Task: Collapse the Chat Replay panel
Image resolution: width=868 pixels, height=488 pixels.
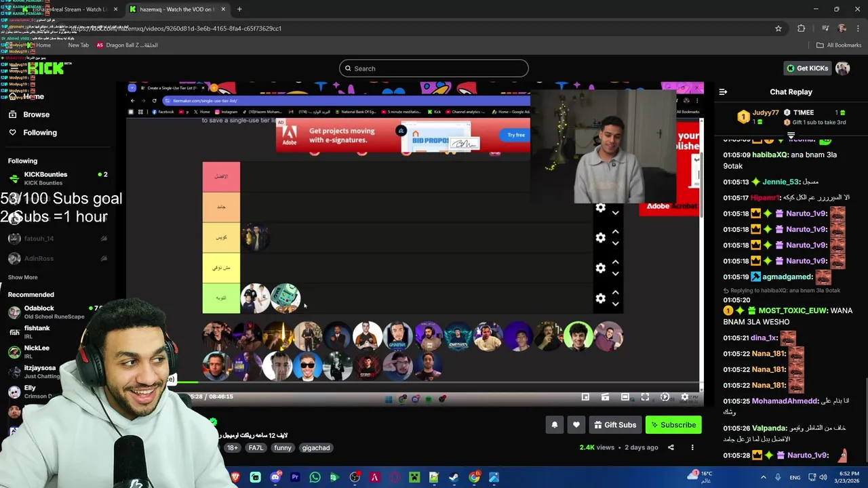Action: point(723,91)
